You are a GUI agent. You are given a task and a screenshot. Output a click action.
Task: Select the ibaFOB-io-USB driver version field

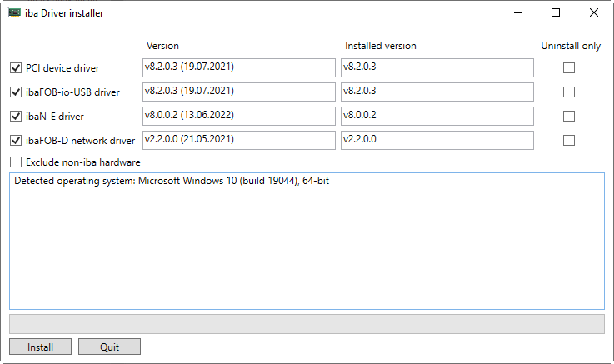pyautogui.click(x=238, y=92)
